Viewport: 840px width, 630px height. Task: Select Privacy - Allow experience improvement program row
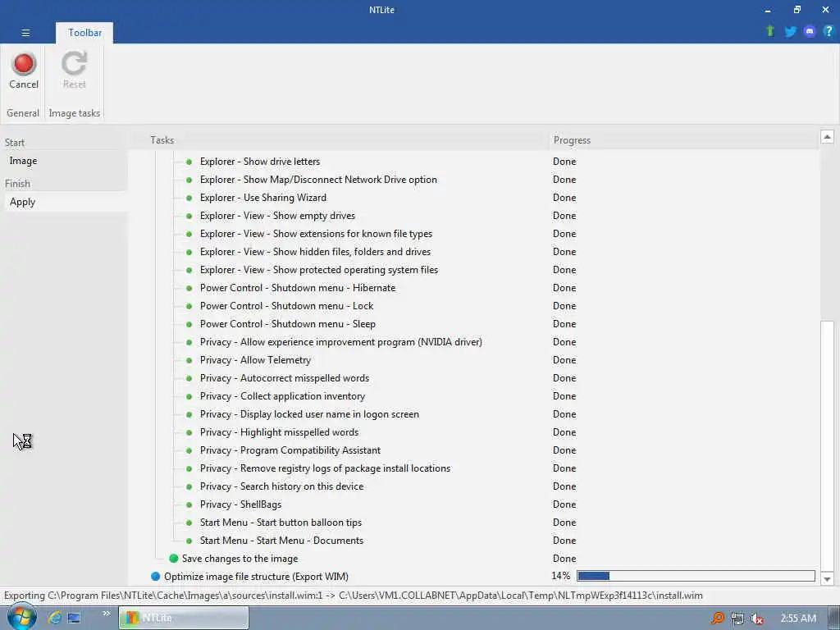(340, 342)
